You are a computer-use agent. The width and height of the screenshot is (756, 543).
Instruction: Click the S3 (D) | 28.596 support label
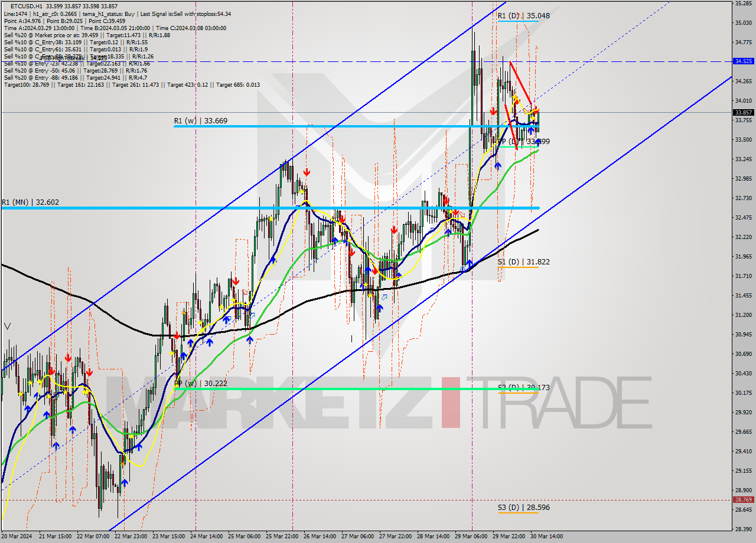point(523,507)
